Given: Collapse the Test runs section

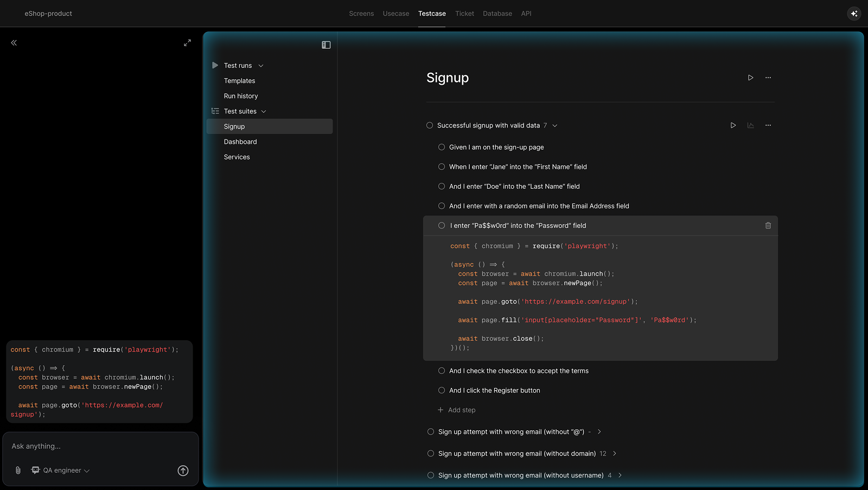Looking at the screenshot, I should click(261, 65).
